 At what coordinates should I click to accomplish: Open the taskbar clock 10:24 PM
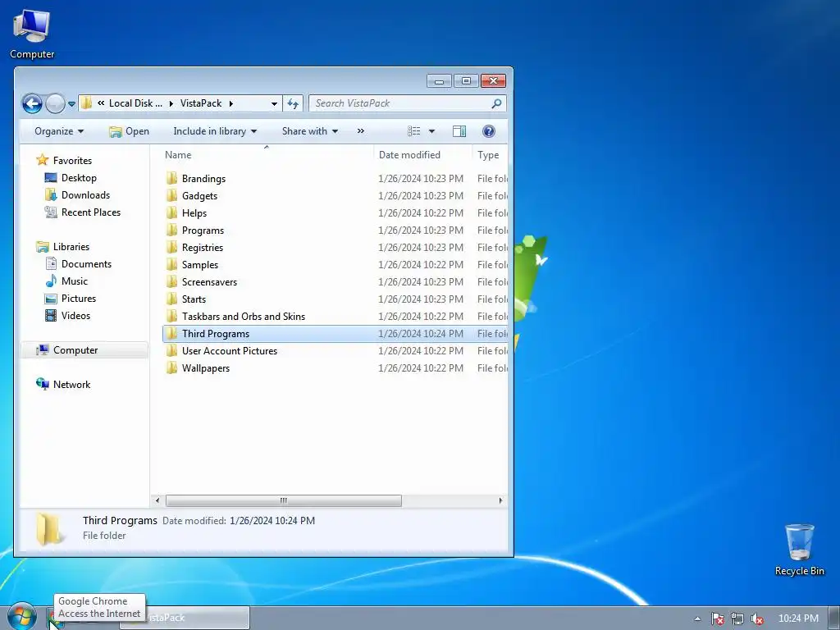(x=798, y=619)
